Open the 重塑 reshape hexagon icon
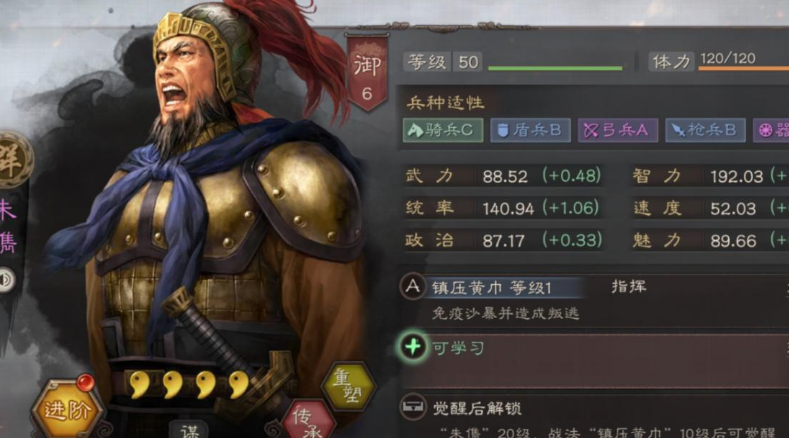This screenshot has width=789, height=438. (349, 387)
